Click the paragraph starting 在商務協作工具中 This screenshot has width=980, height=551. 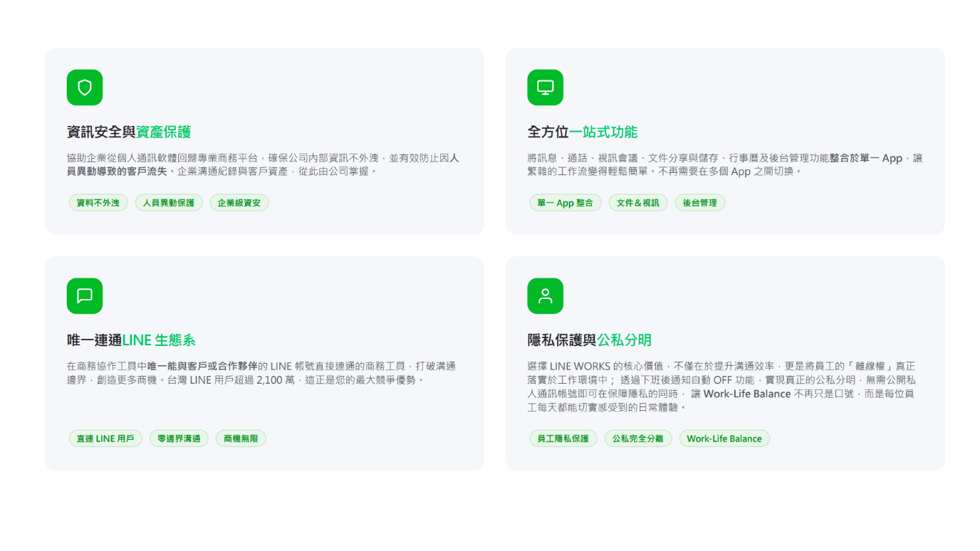pos(261,373)
